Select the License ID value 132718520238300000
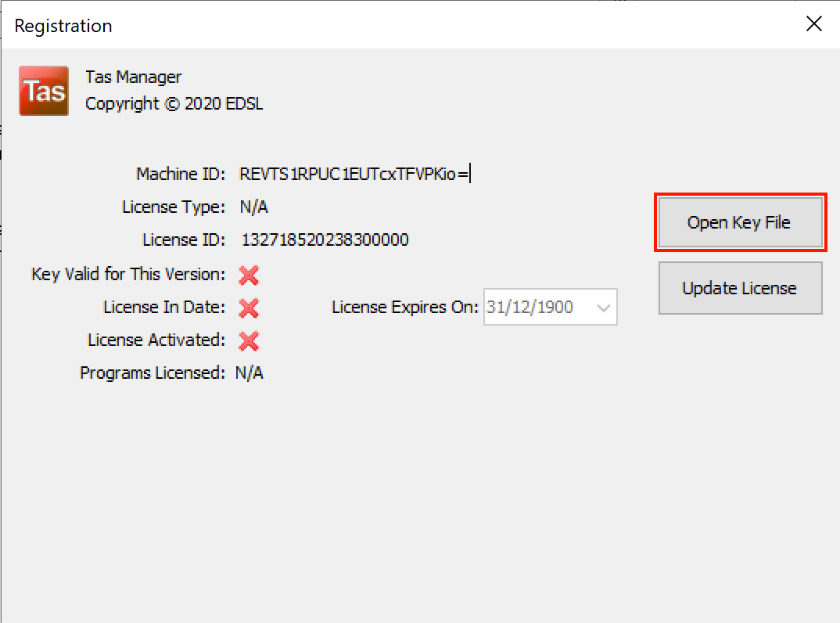Screen dimensions: 840x623 click(x=325, y=239)
